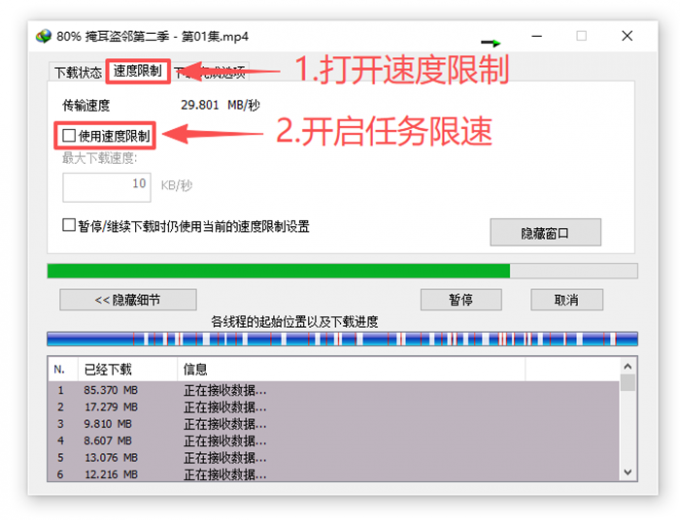Select thread row 8.607 MB
The width and height of the screenshot is (680, 520).
click(334, 441)
